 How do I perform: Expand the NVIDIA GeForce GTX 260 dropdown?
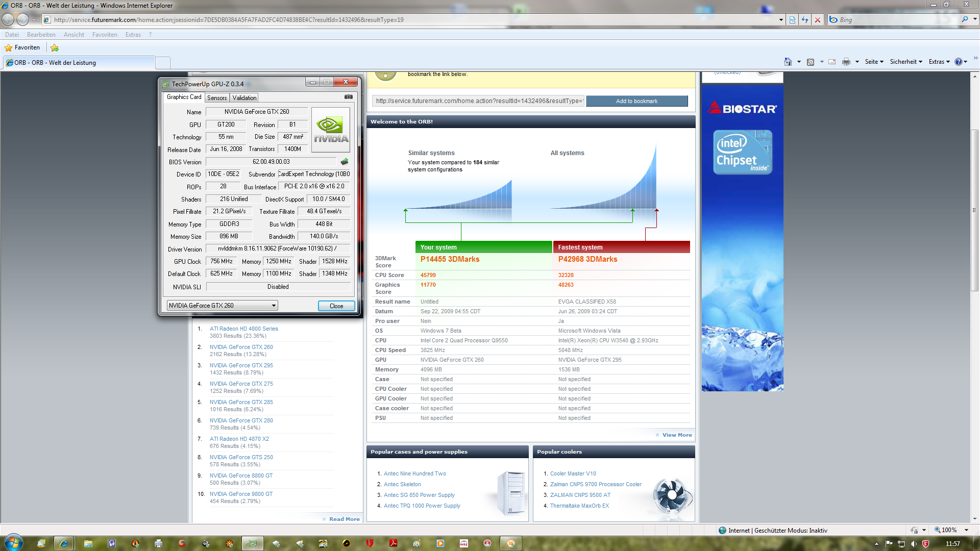[274, 306]
